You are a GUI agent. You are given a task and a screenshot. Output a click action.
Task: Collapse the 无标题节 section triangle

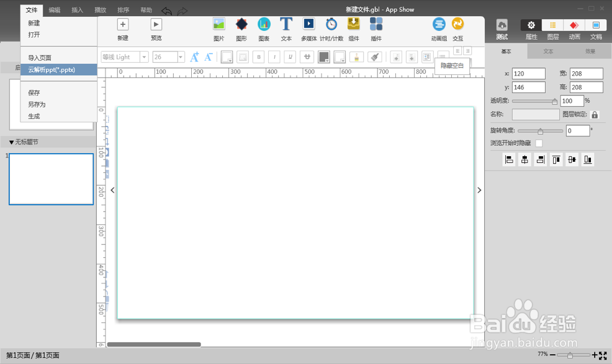[11, 143]
